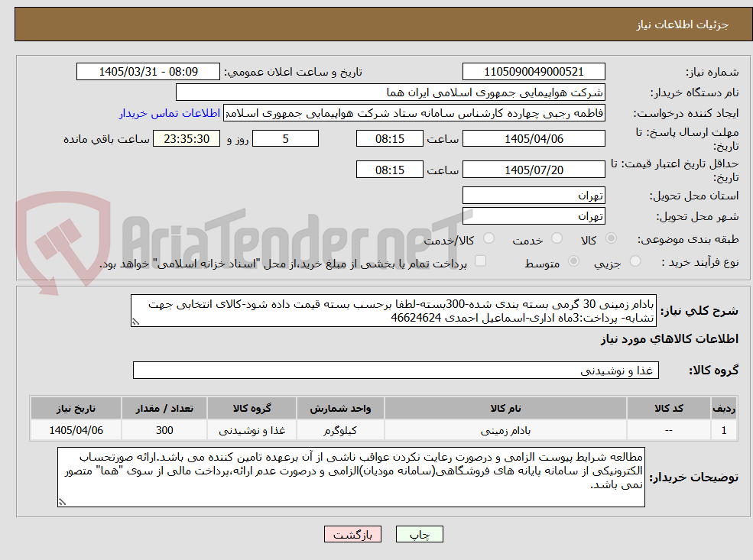Click the ساعت باقی مانده label
The height and width of the screenshot is (560, 753).
point(106,139)
